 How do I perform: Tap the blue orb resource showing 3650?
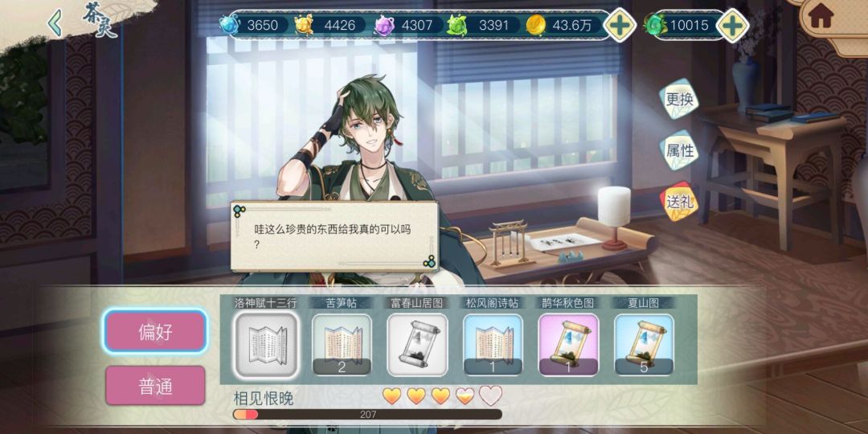coord(228,25)
